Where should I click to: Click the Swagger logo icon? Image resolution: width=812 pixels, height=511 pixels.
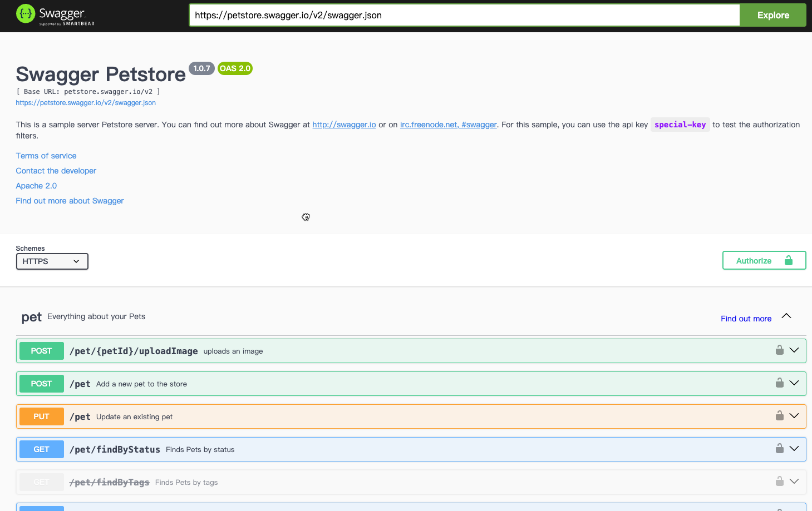pyautogui.click(x=25, y=13)
